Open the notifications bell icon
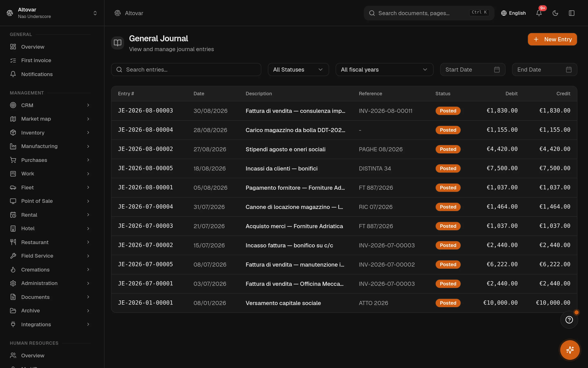This screenshot has height=368, width=588. 539,13
